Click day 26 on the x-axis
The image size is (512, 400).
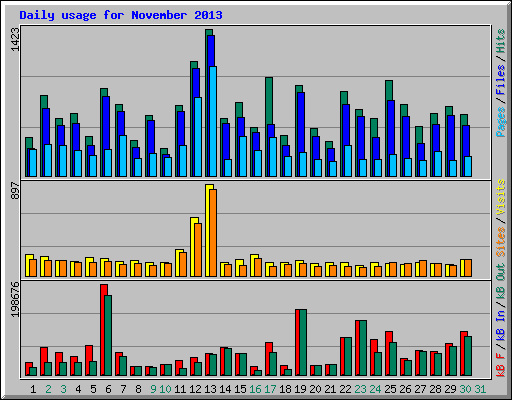click(x=405, y=389)
